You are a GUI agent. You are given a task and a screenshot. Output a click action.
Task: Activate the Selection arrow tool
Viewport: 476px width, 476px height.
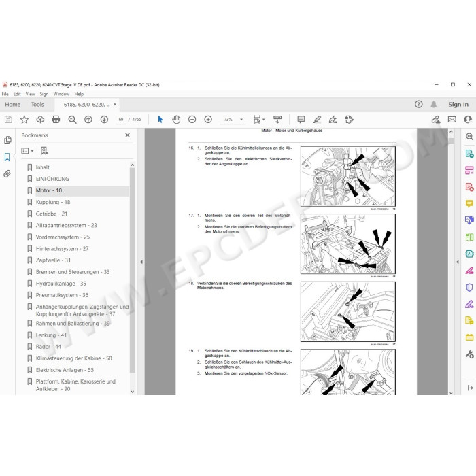pyautogui.click(x=160, y=120)
